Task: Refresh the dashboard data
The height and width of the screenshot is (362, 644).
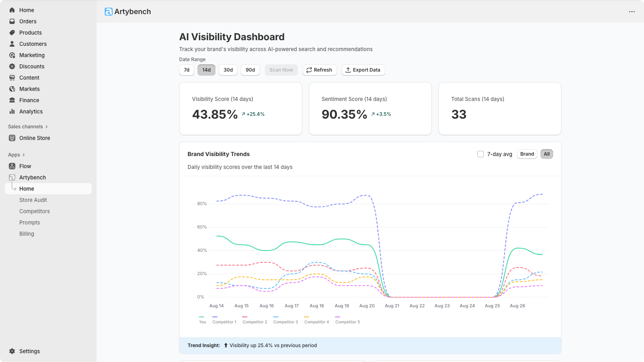Action: (x=320, y=70)
